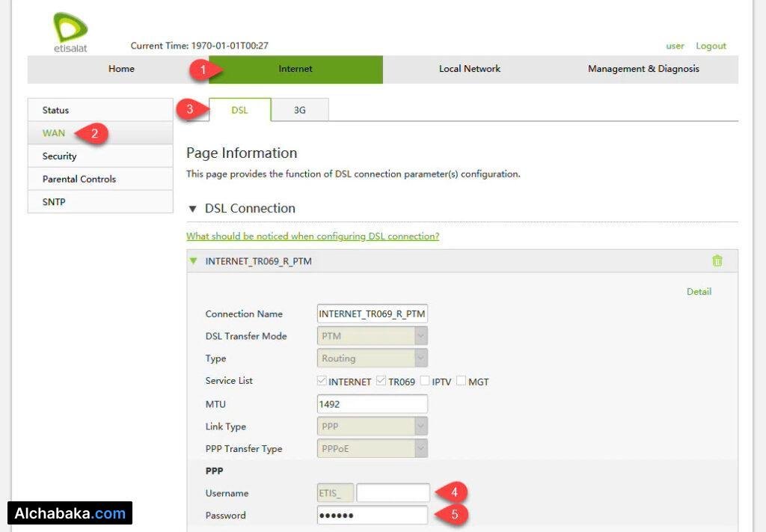Open the Local Network tab
The width and height of the screenshot is (766, 532).
pos(469,68)
